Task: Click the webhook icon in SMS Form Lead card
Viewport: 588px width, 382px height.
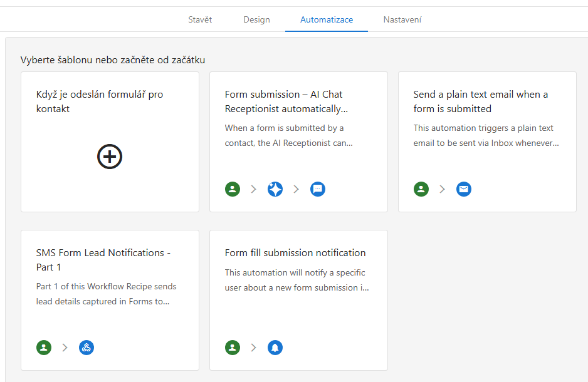Action: [x=87, y=348]
